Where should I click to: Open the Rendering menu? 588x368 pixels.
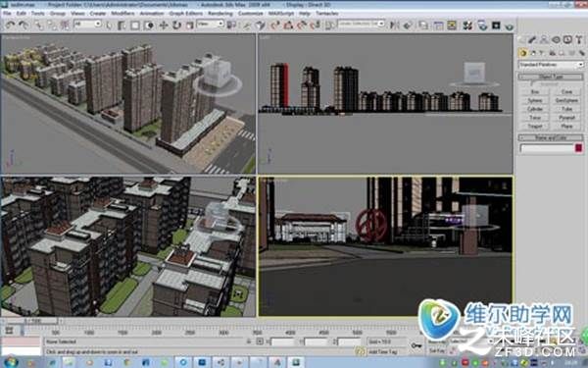point(220,13)
